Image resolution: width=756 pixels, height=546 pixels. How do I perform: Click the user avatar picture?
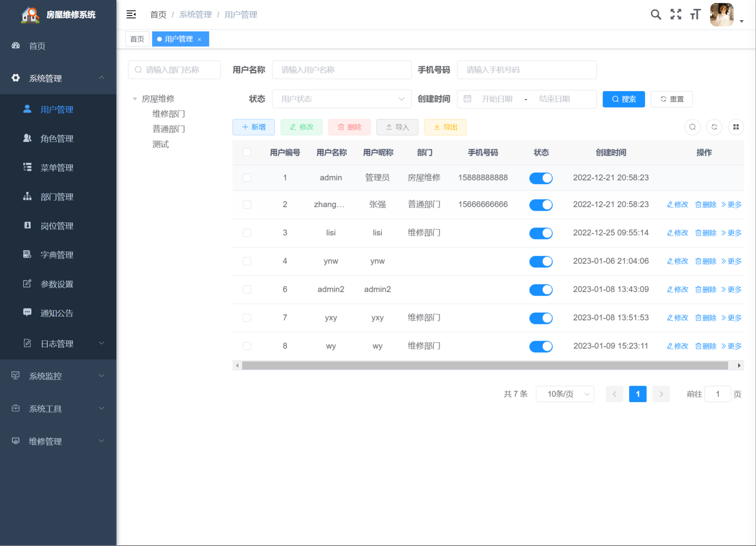pos(721,15)
